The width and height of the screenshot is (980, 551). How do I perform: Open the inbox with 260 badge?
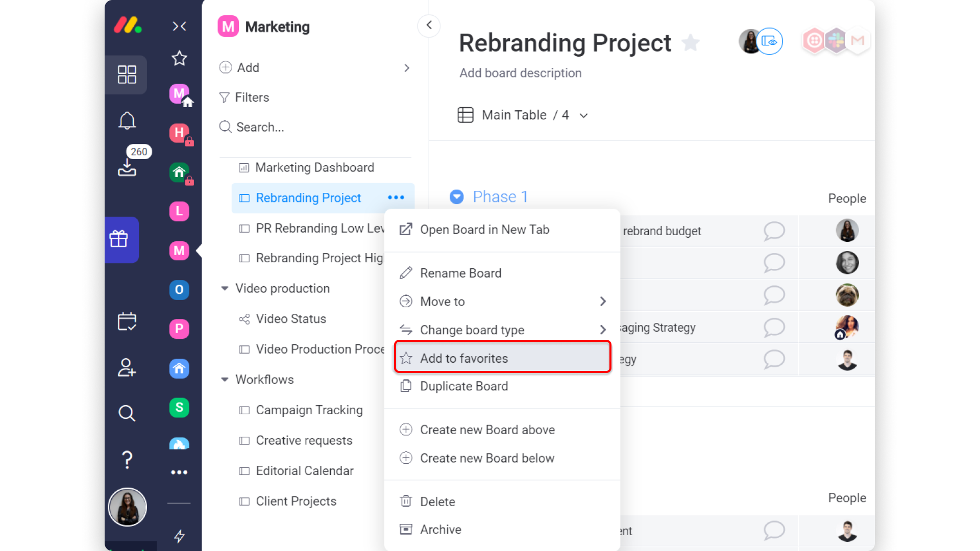127,167
